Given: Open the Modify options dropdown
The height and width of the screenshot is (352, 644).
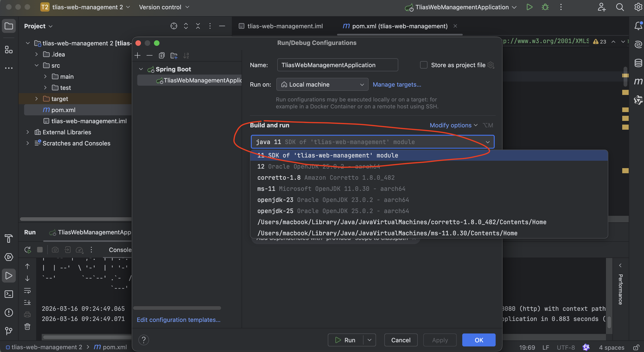Looking at the screenshot, I should [453, 125].
